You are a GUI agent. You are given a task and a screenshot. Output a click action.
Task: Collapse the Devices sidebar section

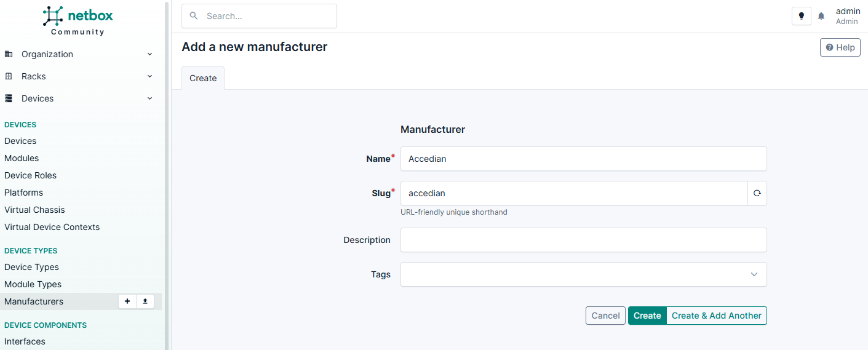click(149, 98)
